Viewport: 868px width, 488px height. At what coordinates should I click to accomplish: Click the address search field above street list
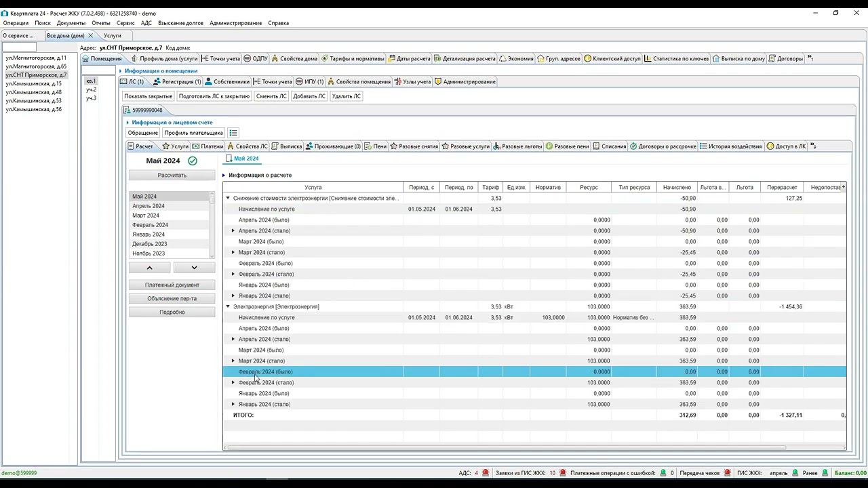[x=20, y=47]
